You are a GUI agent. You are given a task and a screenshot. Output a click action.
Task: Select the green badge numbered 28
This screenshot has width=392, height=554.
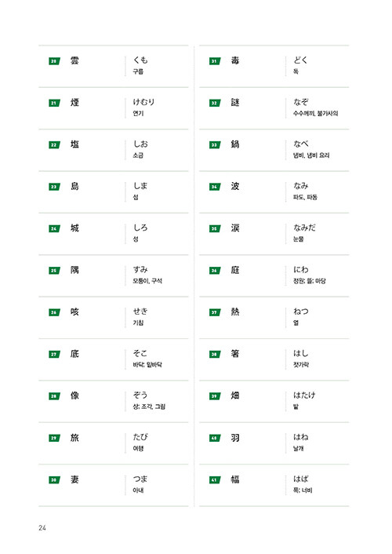pos(54,396)
